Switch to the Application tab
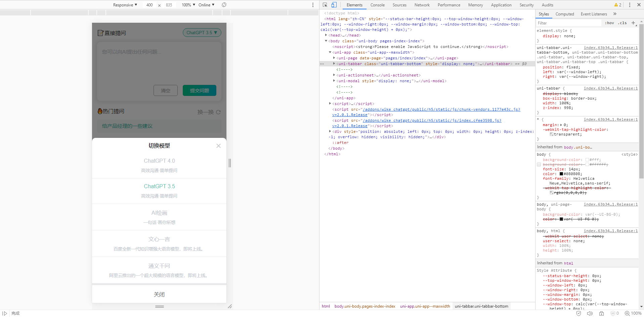This screenshot has height=317, width=644. [x=501, y=5]
